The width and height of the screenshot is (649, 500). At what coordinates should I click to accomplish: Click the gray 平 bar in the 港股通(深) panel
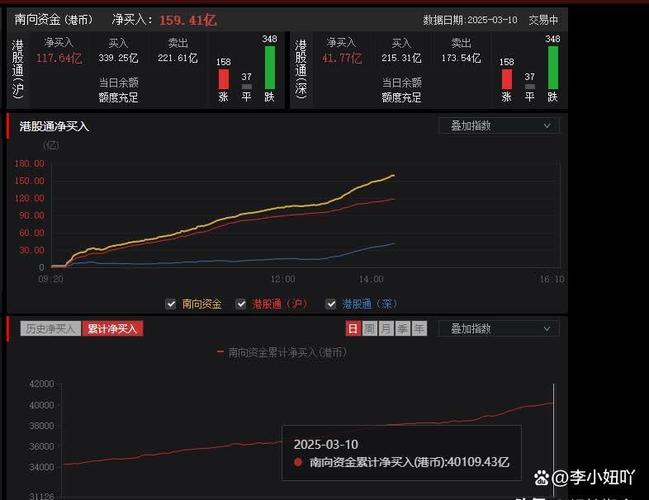[x=530, y=87]
